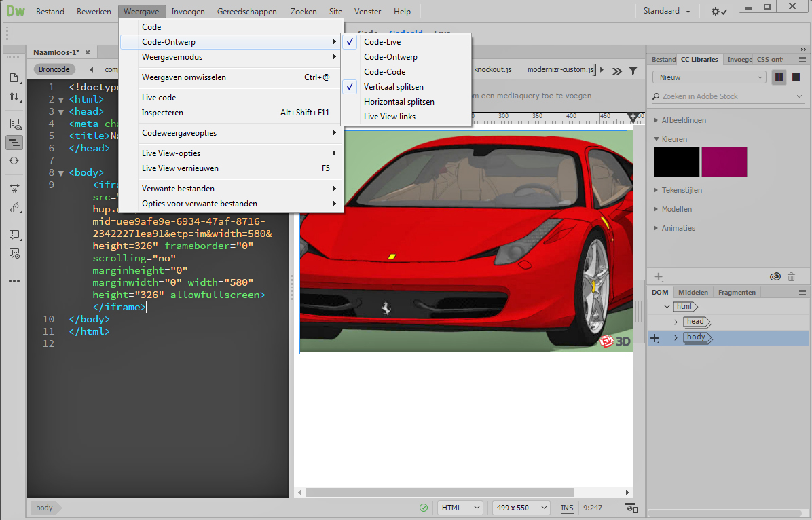Open the DOM panel options menu icon
Image resolution: width=812 pixels, height=520 pixels.
(802, 292)
